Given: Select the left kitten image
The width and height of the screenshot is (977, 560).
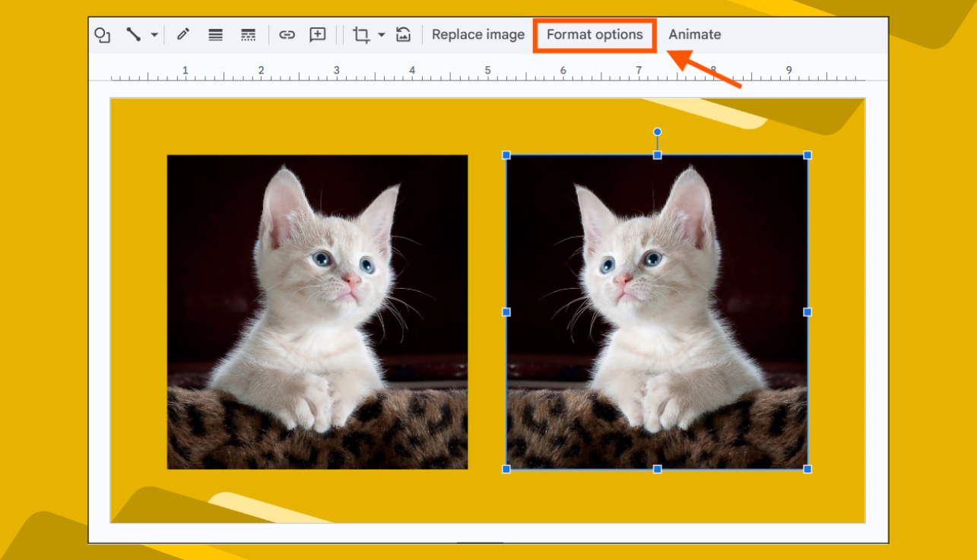Looking at the screenshot, I should click(317, 312).
